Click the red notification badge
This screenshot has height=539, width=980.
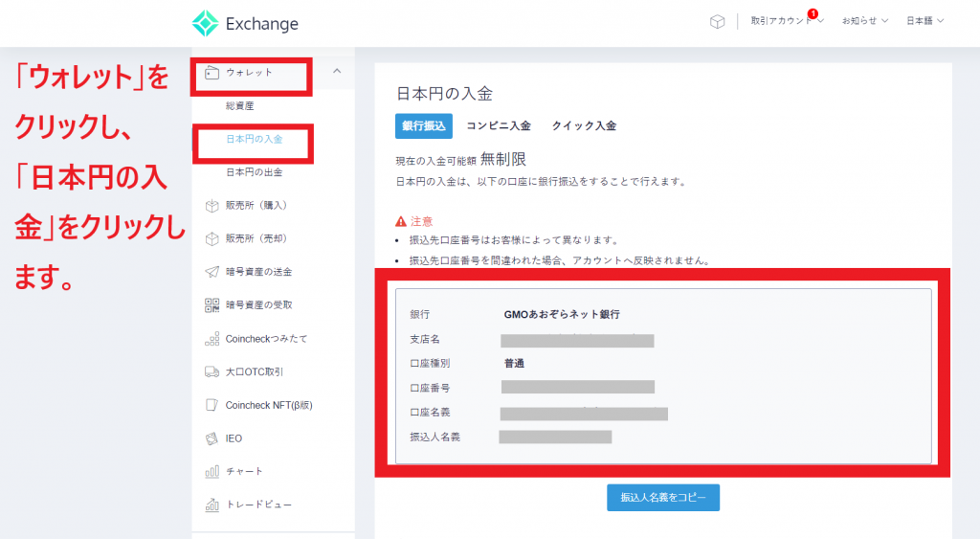[813, 13]
